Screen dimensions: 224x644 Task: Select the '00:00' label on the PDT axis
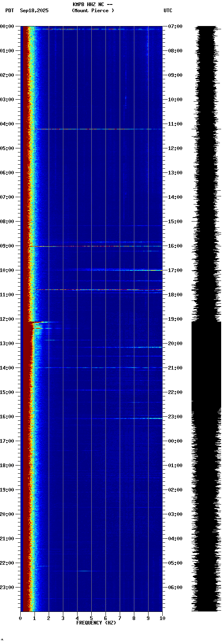7,26
